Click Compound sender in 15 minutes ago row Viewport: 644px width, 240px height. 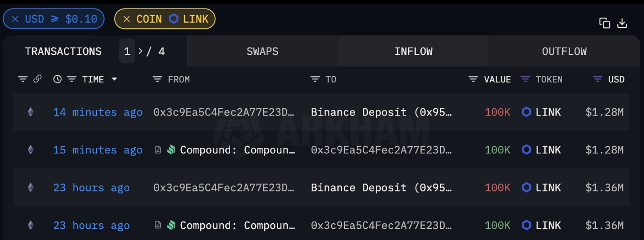[237, 150]
